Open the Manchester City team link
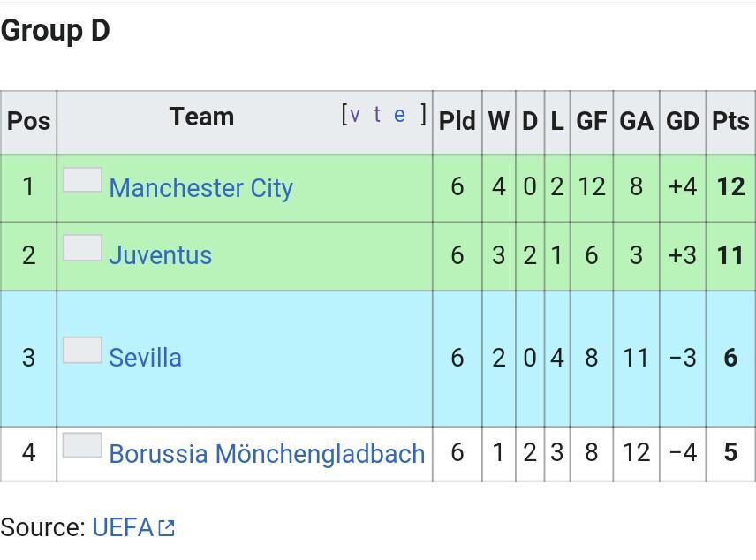756x560 pixels. click(x=200, y=187)
